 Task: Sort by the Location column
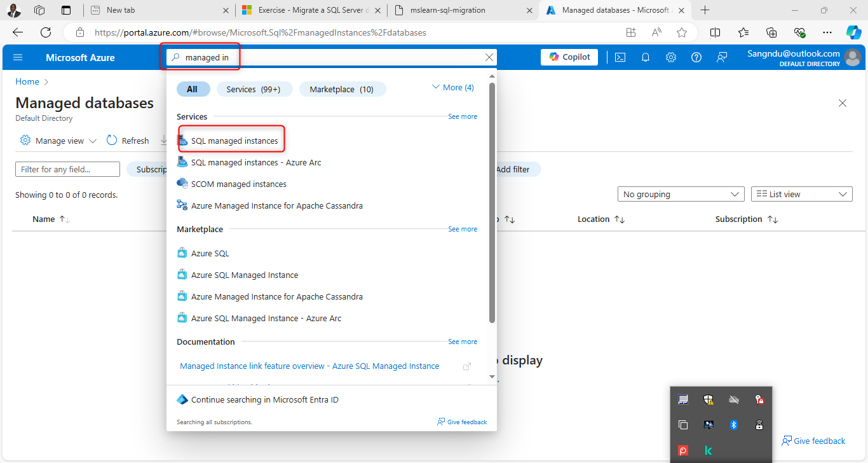[601, 219]
